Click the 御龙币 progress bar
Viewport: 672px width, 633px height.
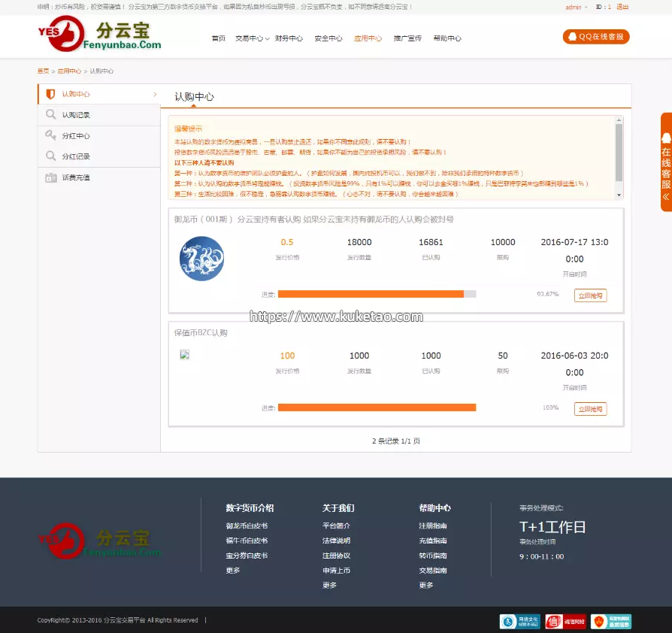tap(377, 294)
